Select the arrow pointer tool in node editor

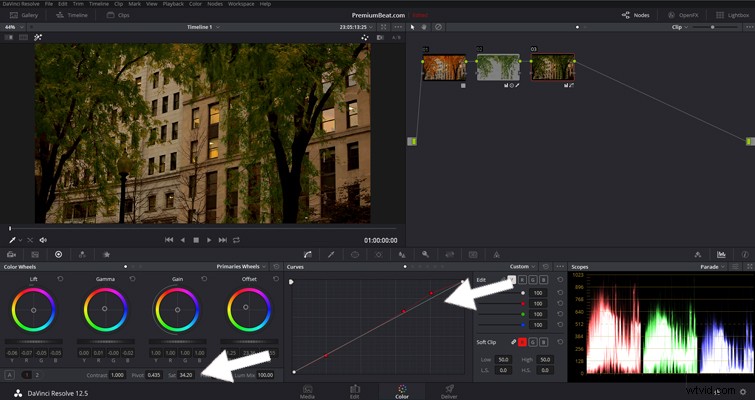point(412,27)
